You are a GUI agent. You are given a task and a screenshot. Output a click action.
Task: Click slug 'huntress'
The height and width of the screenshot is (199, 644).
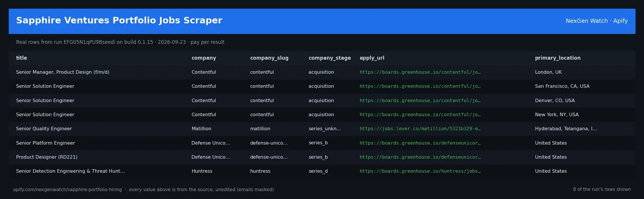coord(260,171)
